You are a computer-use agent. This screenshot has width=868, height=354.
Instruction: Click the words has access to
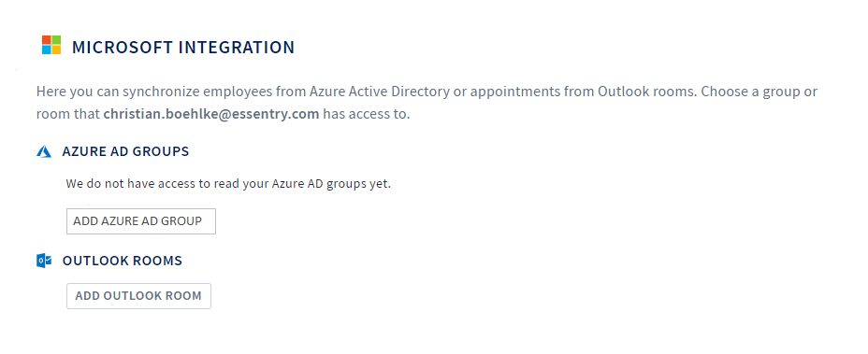[367, 115]
